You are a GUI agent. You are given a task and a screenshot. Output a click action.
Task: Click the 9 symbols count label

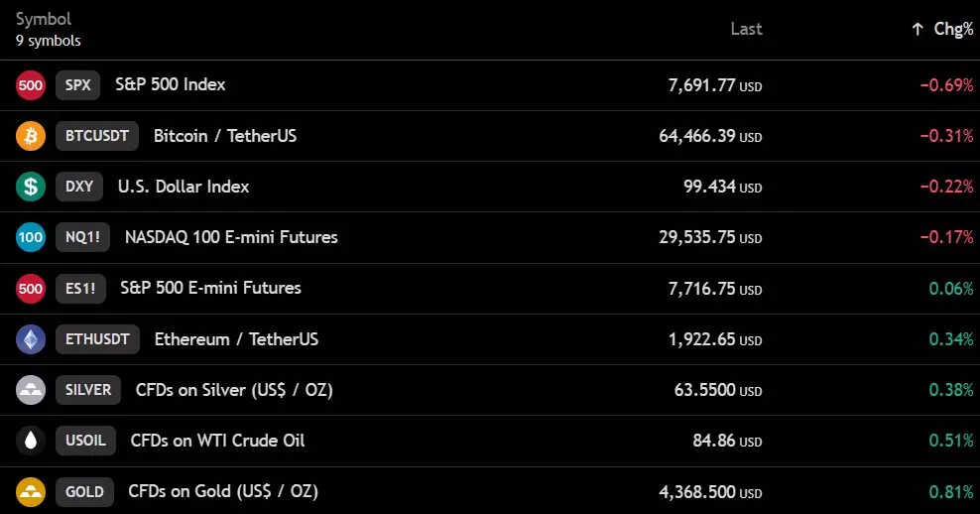(x=49, y=41)
